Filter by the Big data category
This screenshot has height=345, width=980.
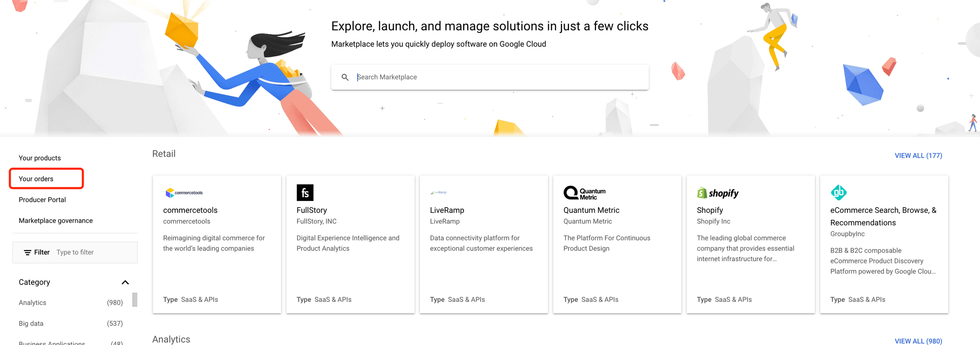point(30,323)
